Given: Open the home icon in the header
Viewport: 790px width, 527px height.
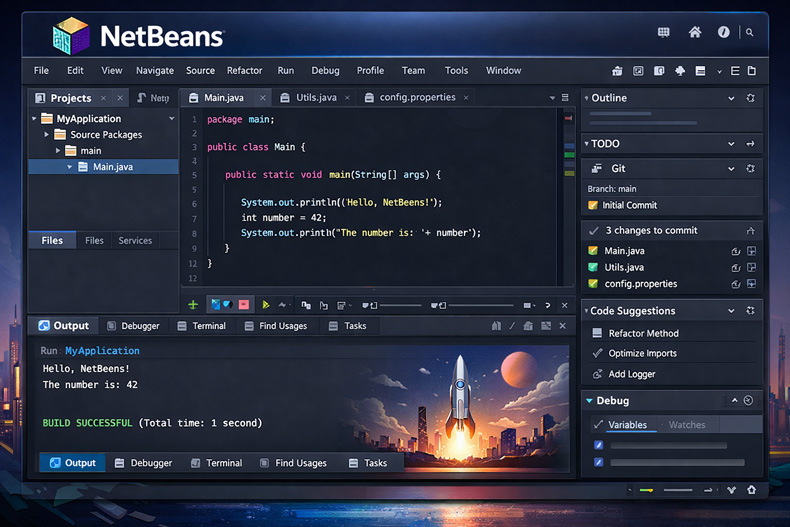Looking at the screenshot, I should coord(695,32).
